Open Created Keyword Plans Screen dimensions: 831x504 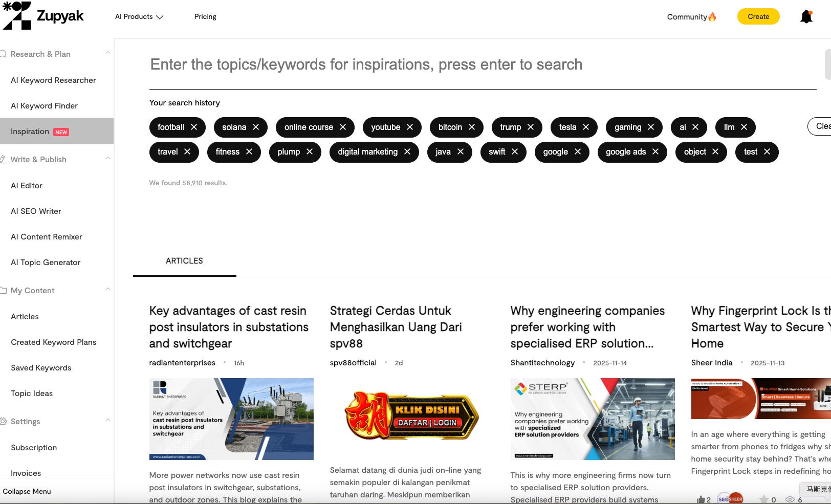(x=54, y=342)
